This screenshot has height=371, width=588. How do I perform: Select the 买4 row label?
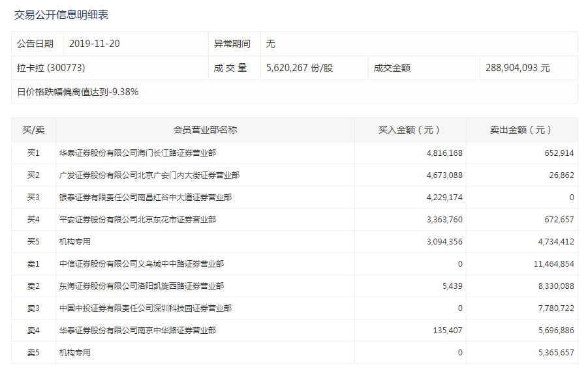(33, 219)
